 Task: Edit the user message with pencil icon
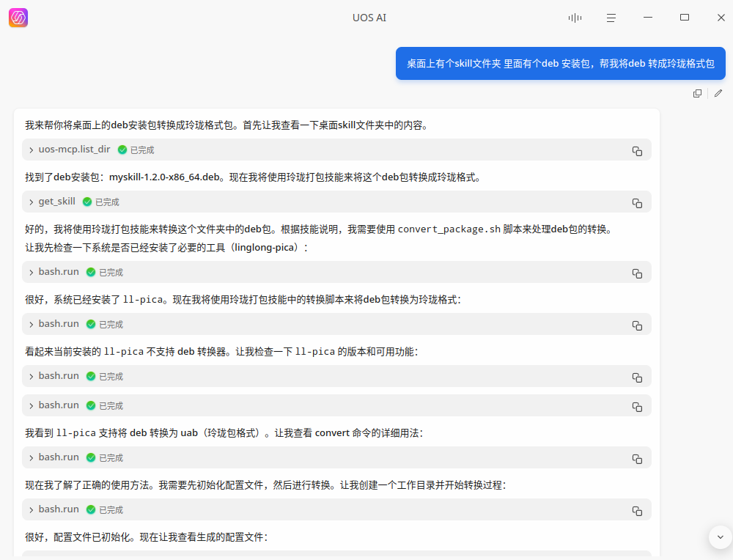(718, 94)
